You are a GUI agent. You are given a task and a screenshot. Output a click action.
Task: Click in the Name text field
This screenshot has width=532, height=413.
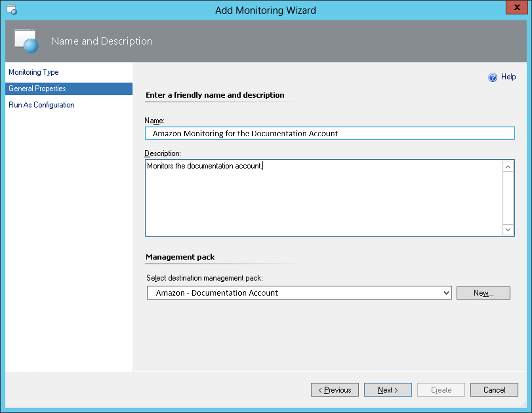click(329, 133)
